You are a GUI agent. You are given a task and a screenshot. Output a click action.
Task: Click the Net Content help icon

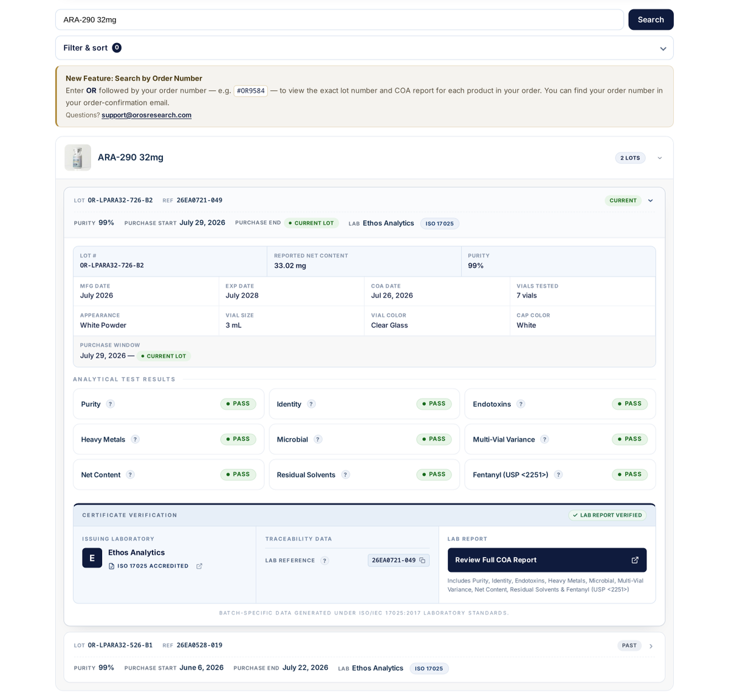[130, 475]
